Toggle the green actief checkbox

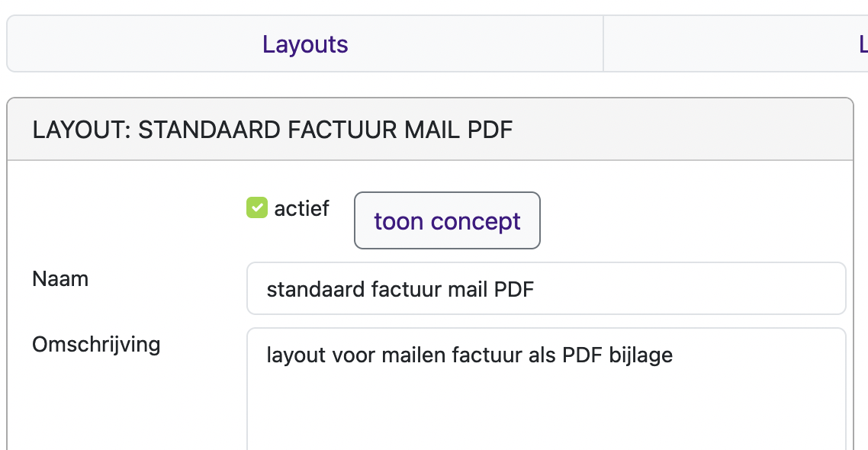coord(257,207)
